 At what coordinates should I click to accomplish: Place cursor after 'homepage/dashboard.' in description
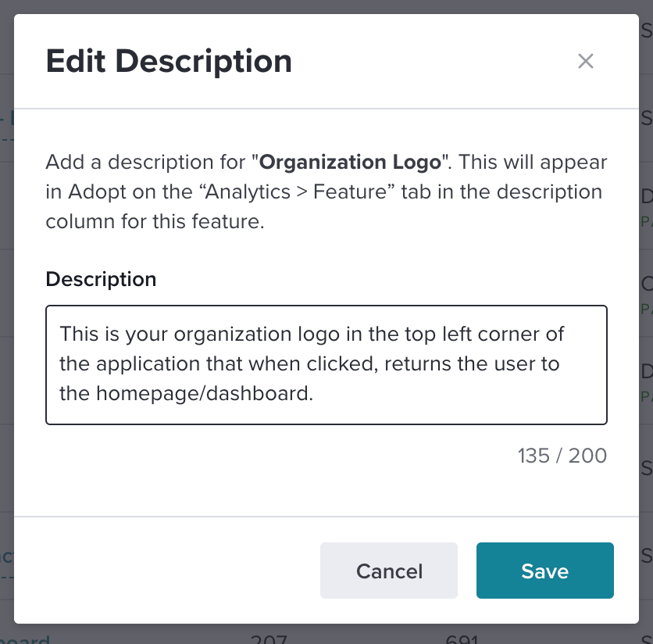click(x=313, y=393)
